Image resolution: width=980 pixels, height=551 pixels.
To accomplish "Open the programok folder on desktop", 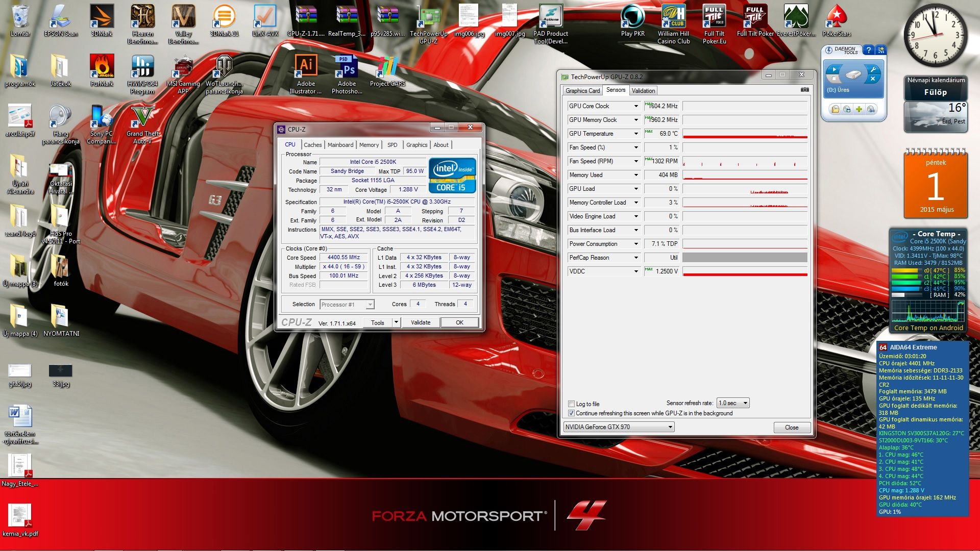I will pos(20,70).
